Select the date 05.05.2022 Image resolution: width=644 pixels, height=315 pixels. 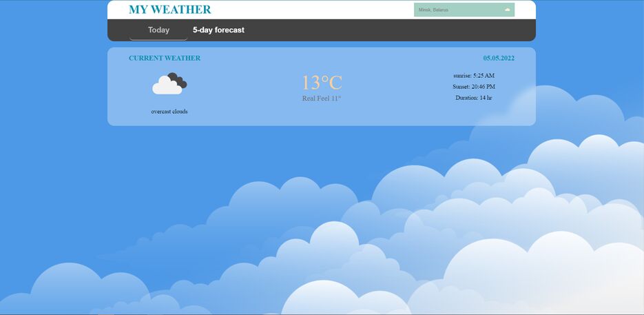pos(499,59)
